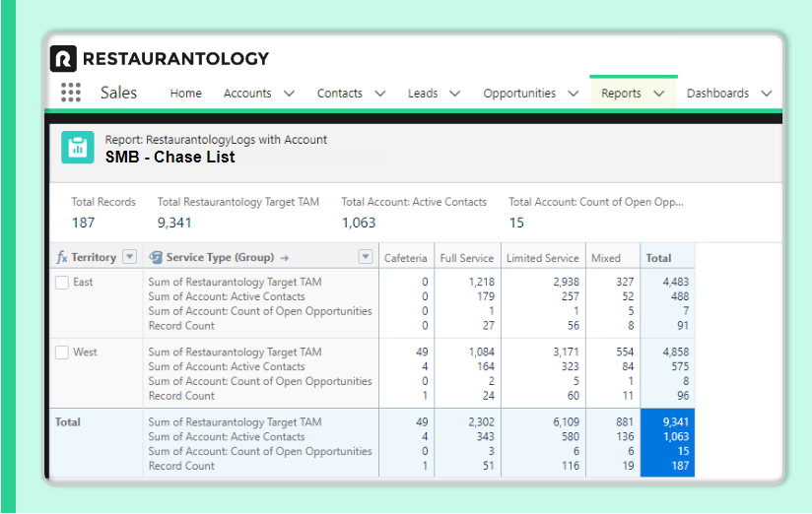The width and height of the screenshot is (812, 514).
Task: Go to the Home tab
Action: [186, 94]
